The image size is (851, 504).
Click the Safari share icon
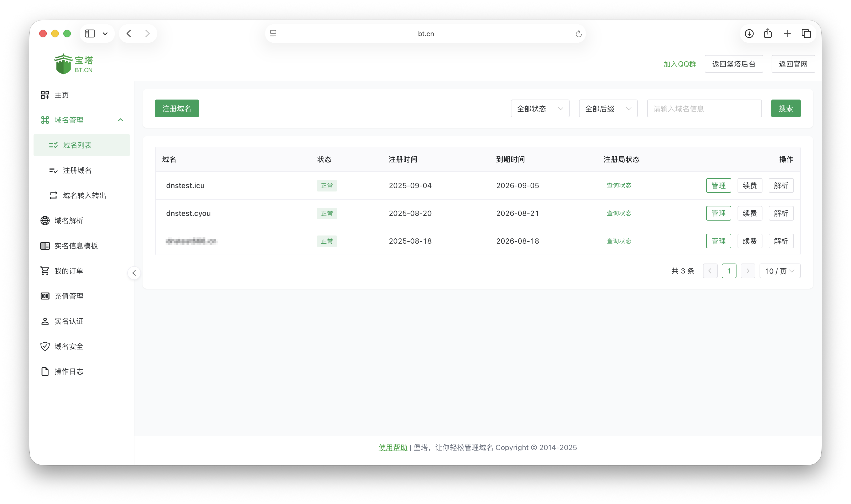tap(768, 34)
